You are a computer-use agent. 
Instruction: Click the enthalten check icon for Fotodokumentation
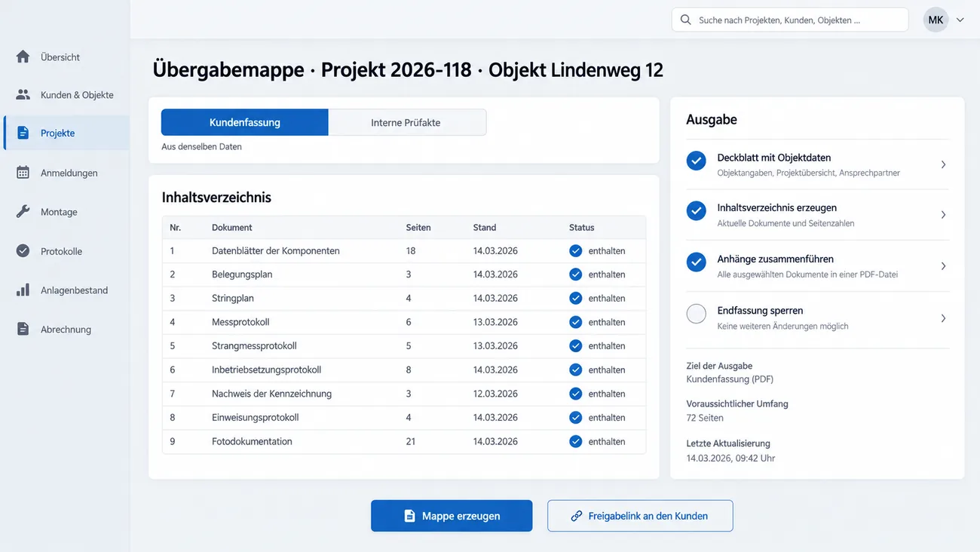pyautogui.click(x=576, y=441)
